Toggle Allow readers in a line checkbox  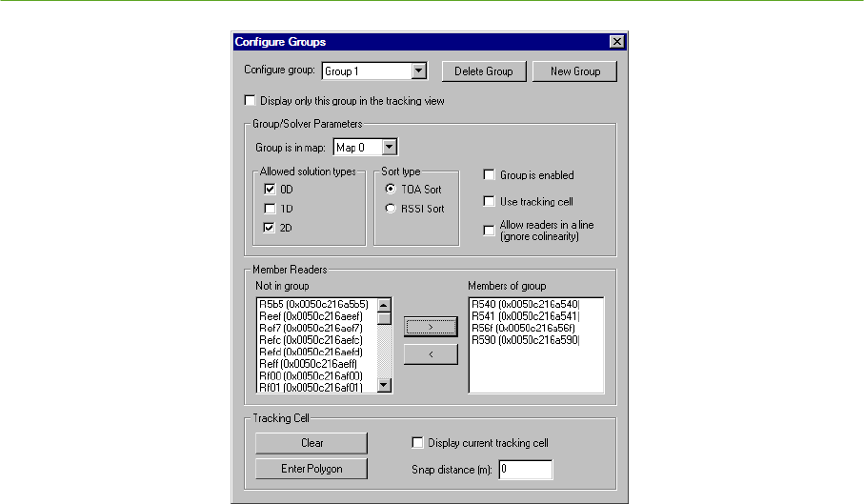pos(489,231)
